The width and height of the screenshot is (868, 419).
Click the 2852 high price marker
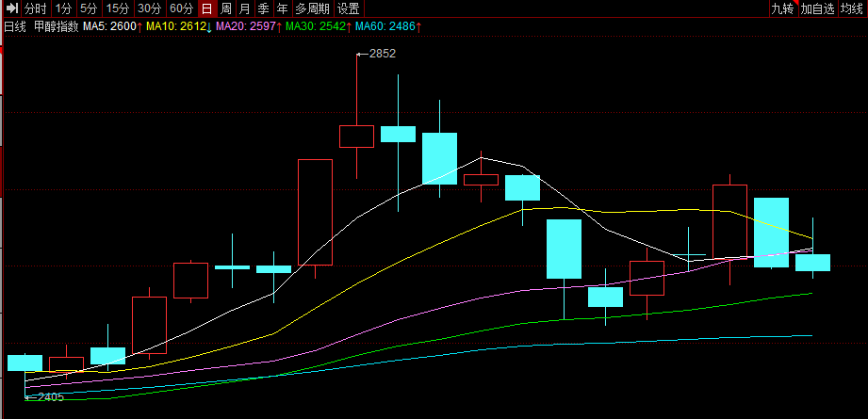(383, 54)
